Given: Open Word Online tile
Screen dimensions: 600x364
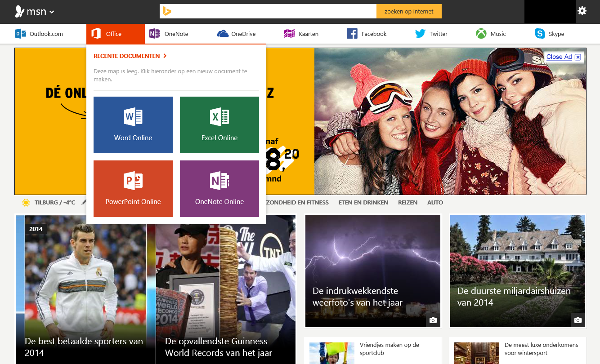Looking at the screenshot, I should [x=133, y=125].
